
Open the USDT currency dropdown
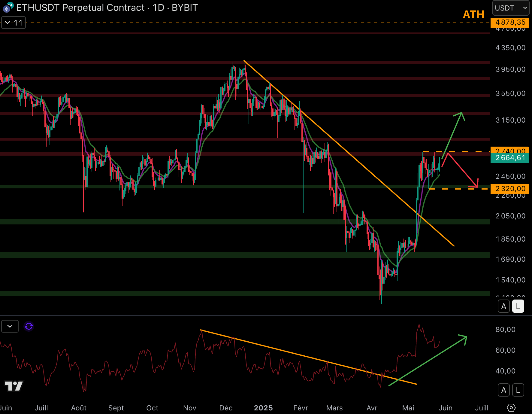(x=511, y=8)
